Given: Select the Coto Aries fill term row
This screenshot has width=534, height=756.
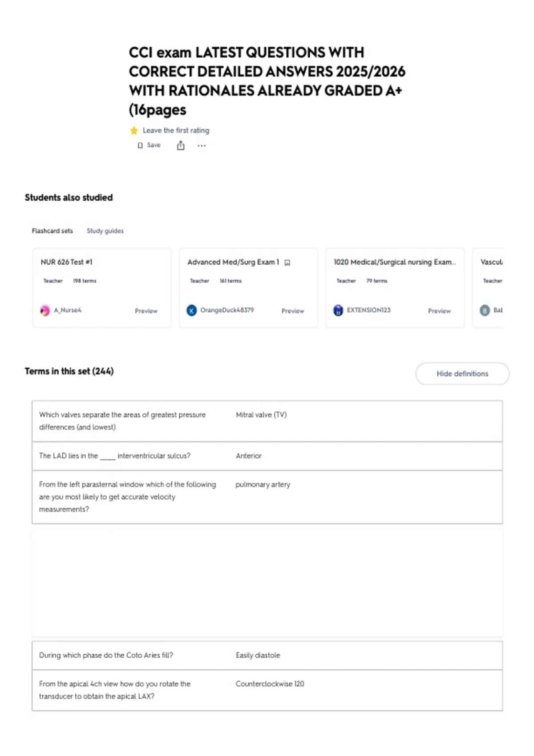Looking at the screenshot, I should coord(267,655).
